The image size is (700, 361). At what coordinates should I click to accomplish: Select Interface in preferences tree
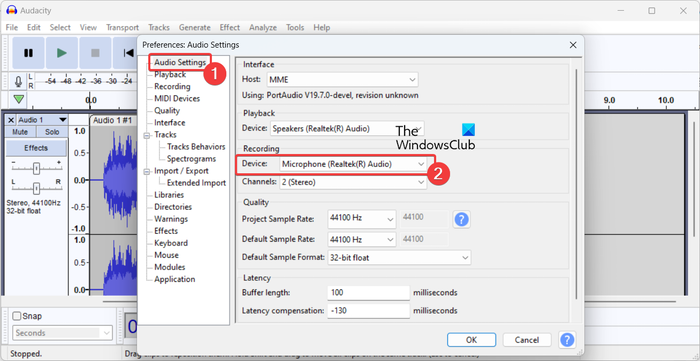tap(170, 123)
